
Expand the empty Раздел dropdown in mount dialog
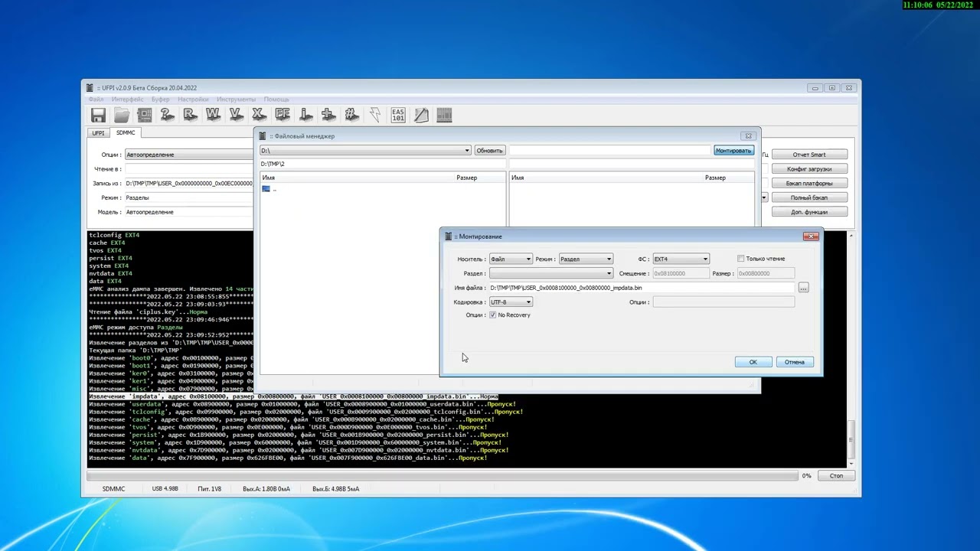point(551,273)
